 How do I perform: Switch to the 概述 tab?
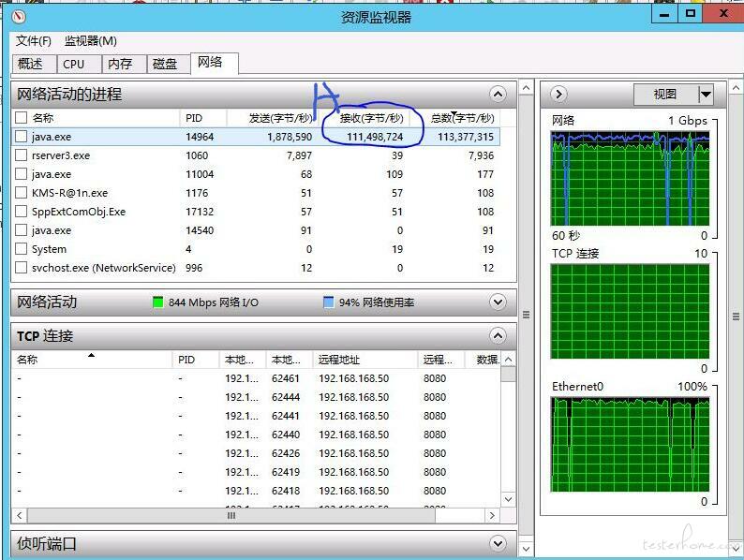(x=33, y=64)
